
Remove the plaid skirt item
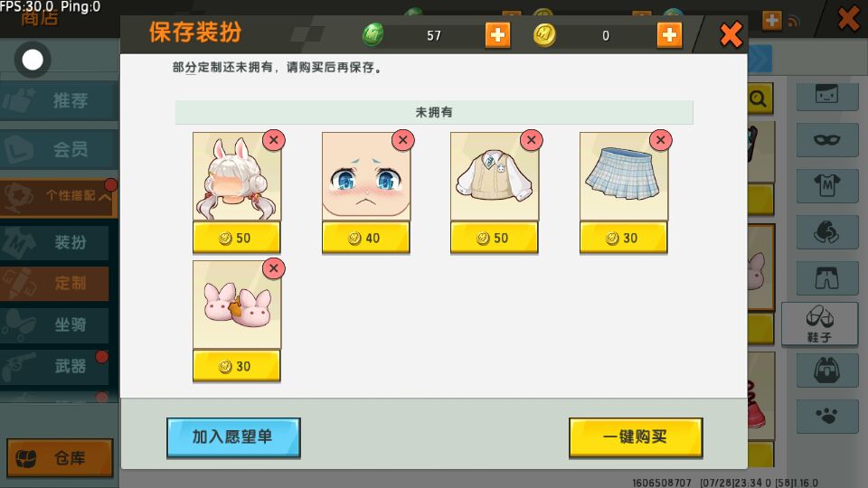[660, 140]
